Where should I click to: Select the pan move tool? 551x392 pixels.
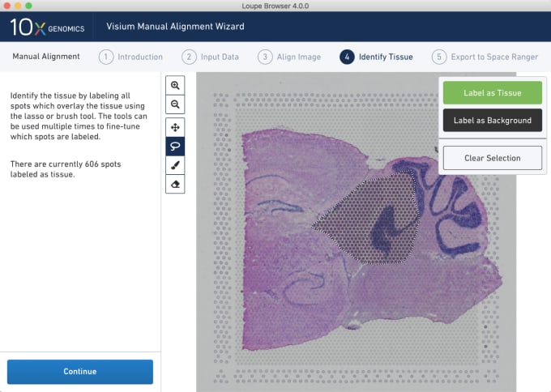point(175,127)
